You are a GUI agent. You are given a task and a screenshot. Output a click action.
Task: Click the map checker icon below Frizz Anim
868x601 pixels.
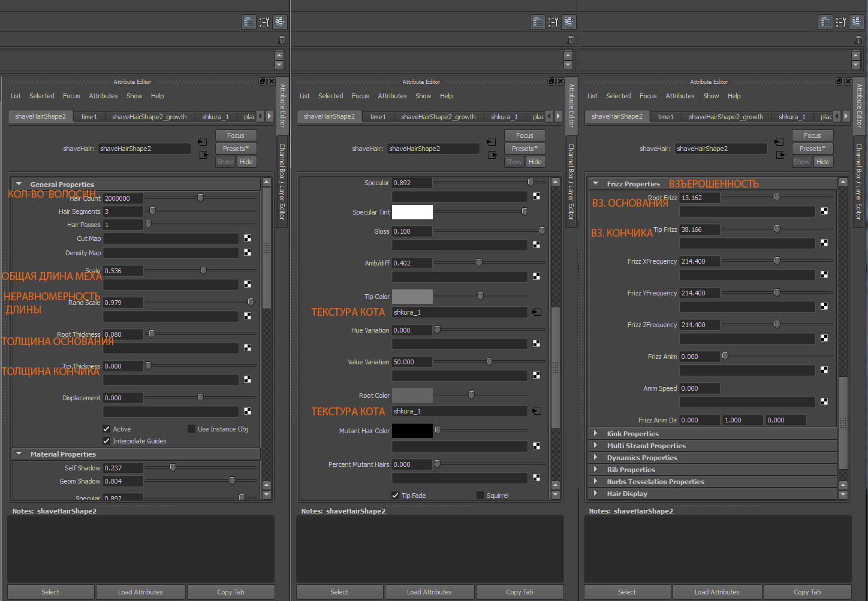[x=824, y=370]
